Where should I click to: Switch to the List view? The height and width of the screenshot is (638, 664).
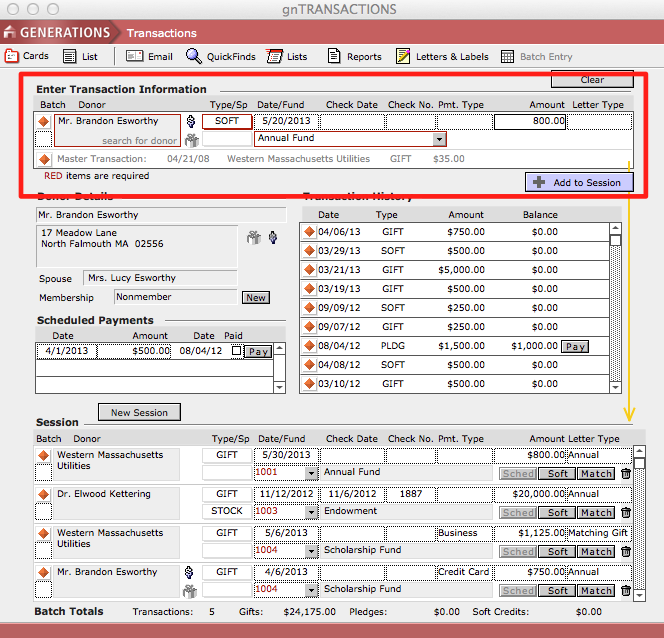coord(82,57)
